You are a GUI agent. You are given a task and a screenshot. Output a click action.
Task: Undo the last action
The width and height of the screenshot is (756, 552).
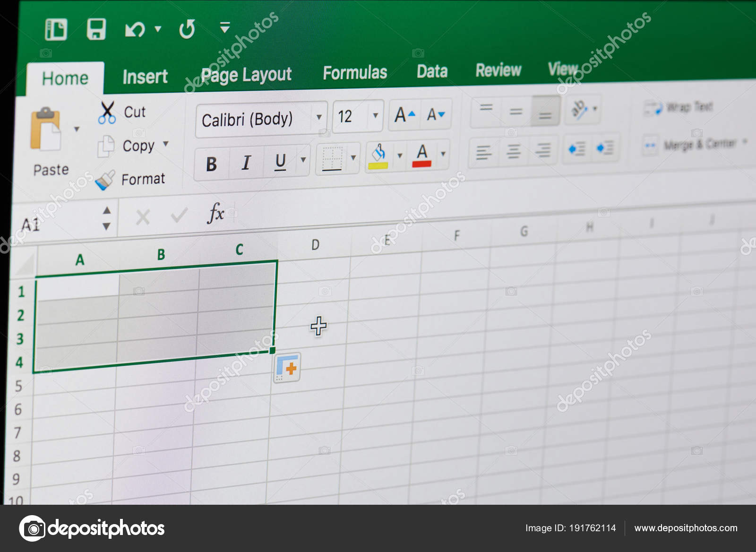[x=135, y=29]
